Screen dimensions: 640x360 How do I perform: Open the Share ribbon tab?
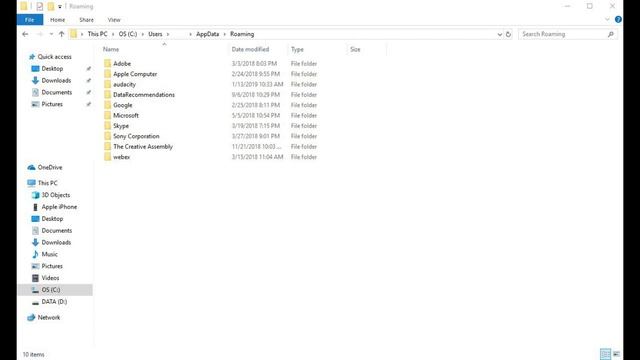coord(87,20)
